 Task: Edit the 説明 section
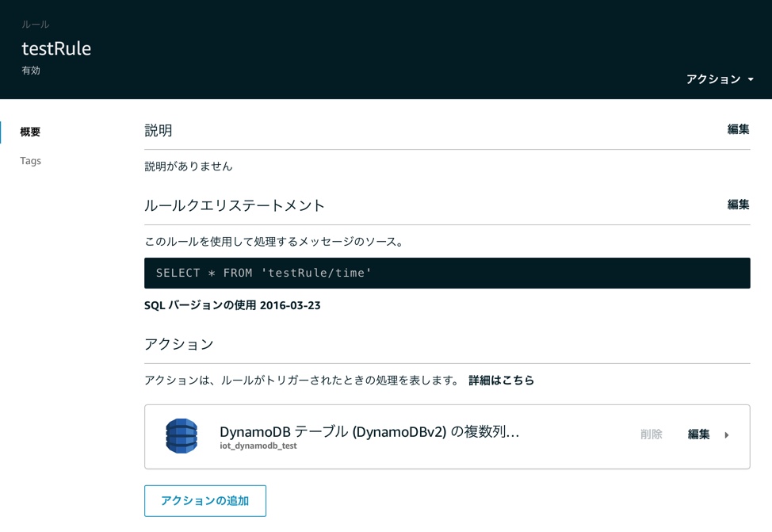point(739,129)
